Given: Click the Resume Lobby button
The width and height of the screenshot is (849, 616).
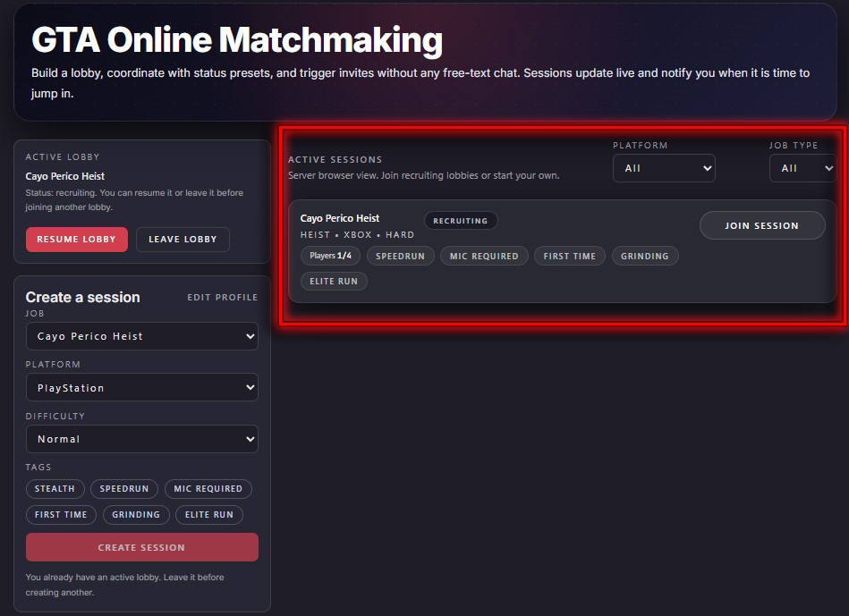Looking at the screenshot, I should (x=76, y=240).
